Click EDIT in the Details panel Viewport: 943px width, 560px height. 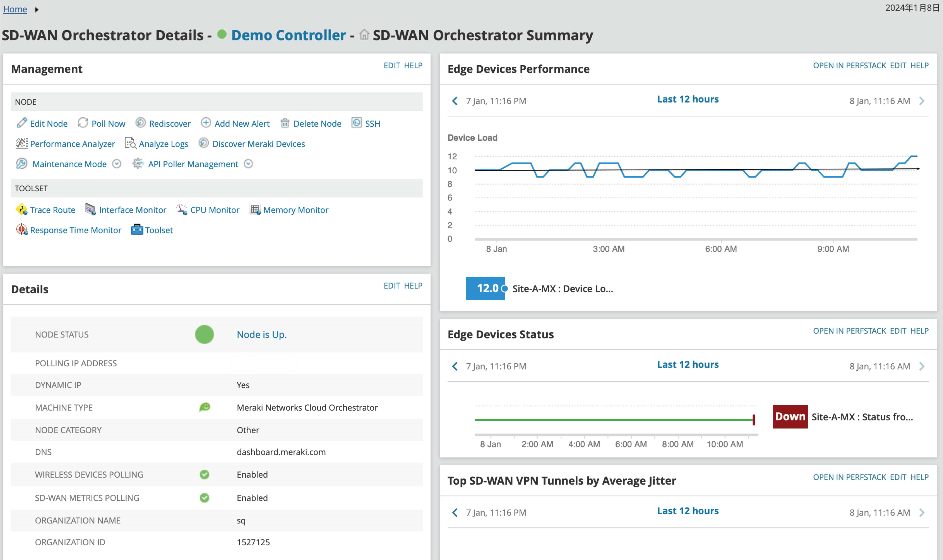pos(391,286)
